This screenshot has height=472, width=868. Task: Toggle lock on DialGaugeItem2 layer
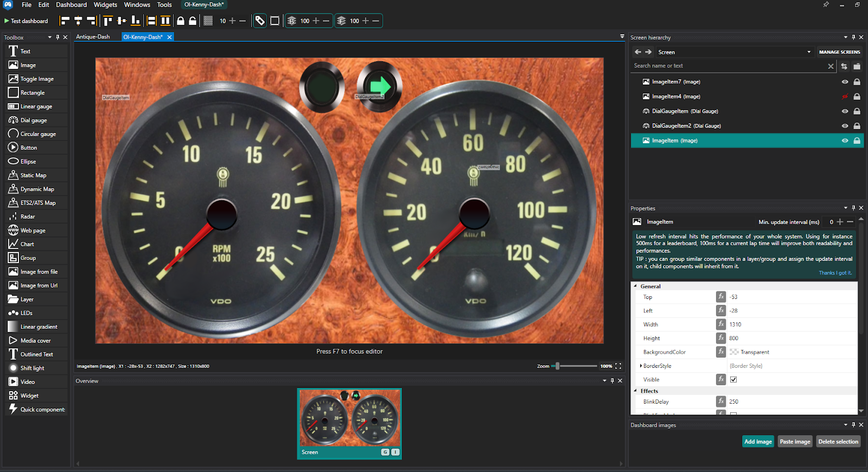(857, 126)
